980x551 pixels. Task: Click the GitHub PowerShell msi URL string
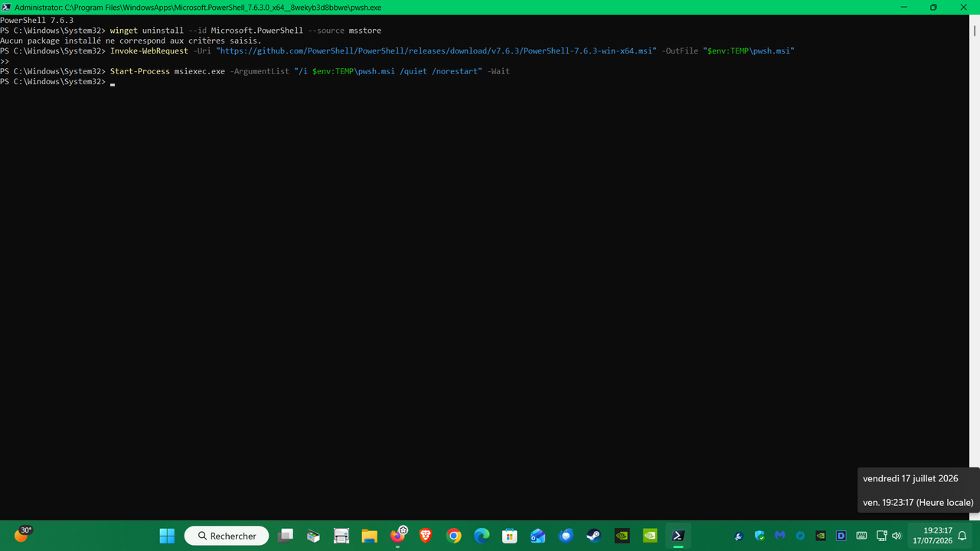(x=436, y=51)
